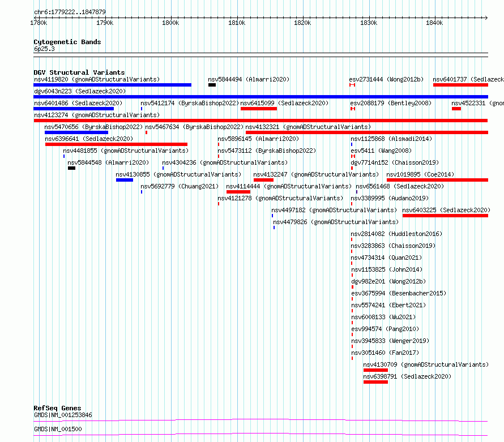Open nsv4734314 (Quan2021) variant
The height and width of the screenshot is (442, 504).
(386, 258)
